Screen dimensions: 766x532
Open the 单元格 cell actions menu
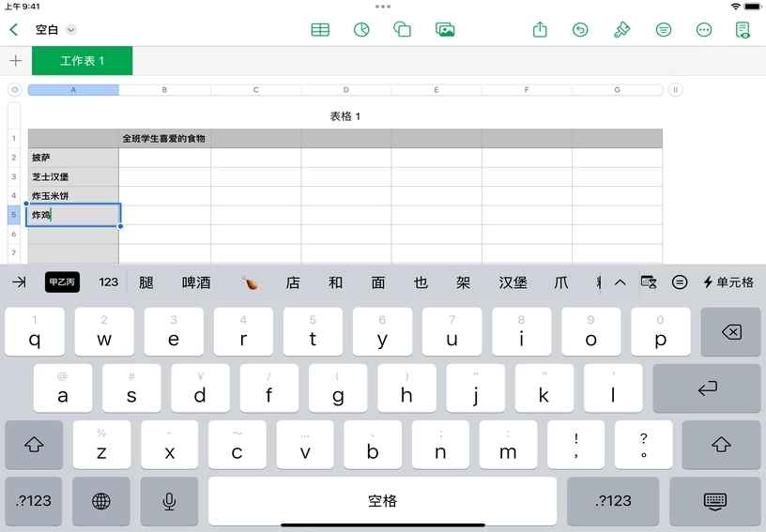click(x=728, y=282)
